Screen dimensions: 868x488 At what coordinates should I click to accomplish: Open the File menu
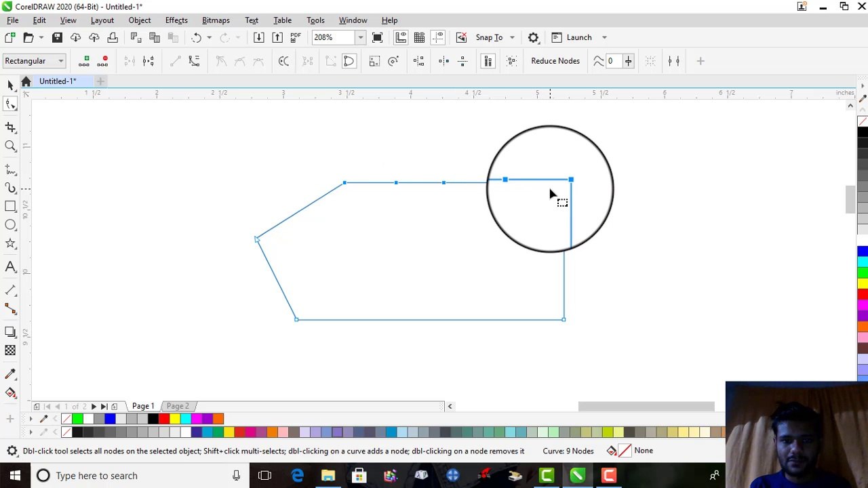(13, 20)
